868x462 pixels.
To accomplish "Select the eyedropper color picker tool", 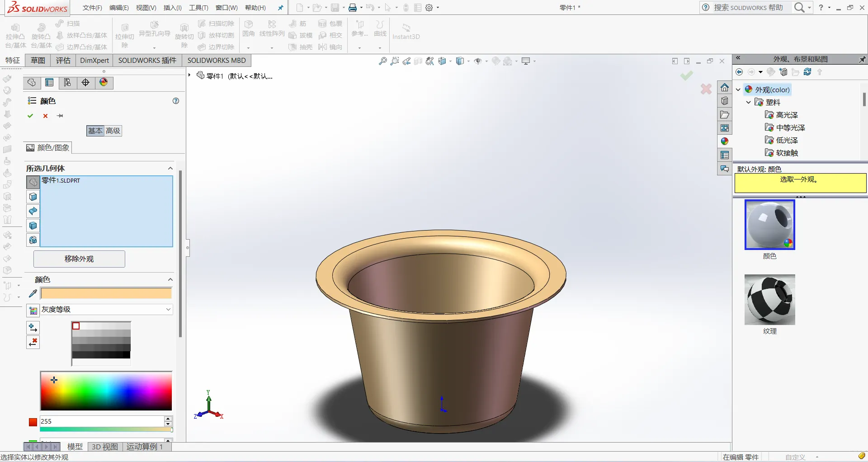I will (33, 294).
